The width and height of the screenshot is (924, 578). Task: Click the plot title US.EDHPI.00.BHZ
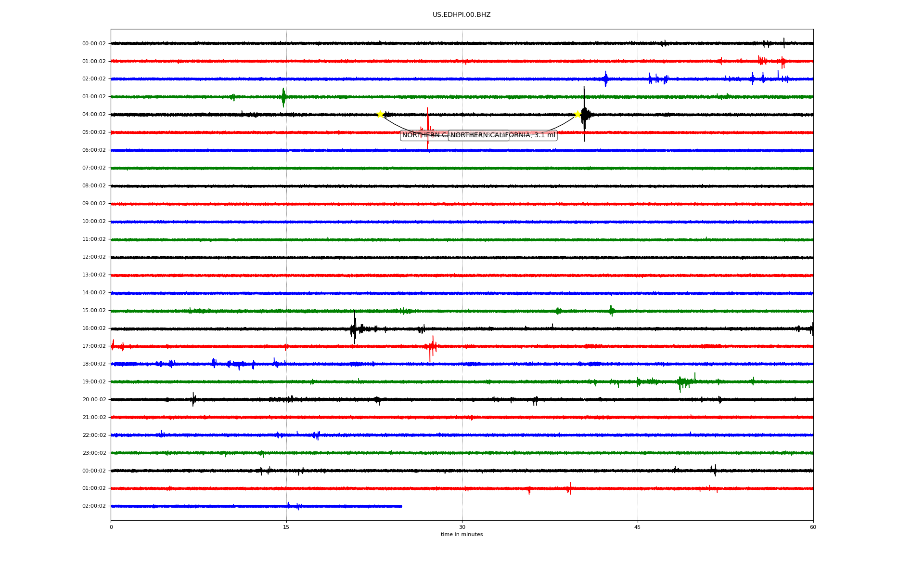click(x=462, y=15)
